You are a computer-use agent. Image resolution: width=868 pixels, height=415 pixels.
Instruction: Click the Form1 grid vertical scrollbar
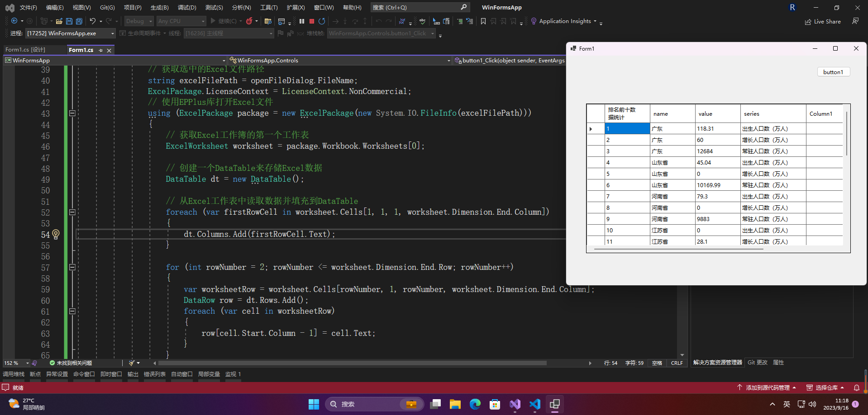pos(846,134)
